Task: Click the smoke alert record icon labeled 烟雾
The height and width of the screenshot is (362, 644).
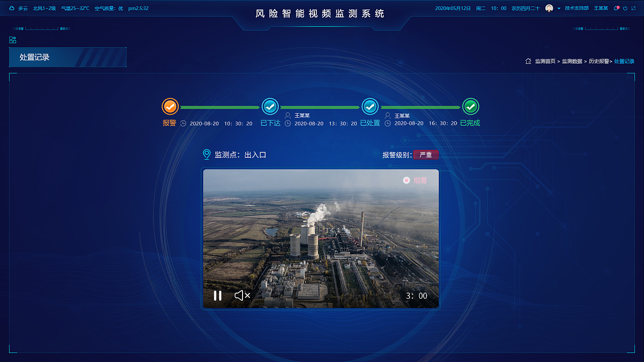Action: pos(407,180)
